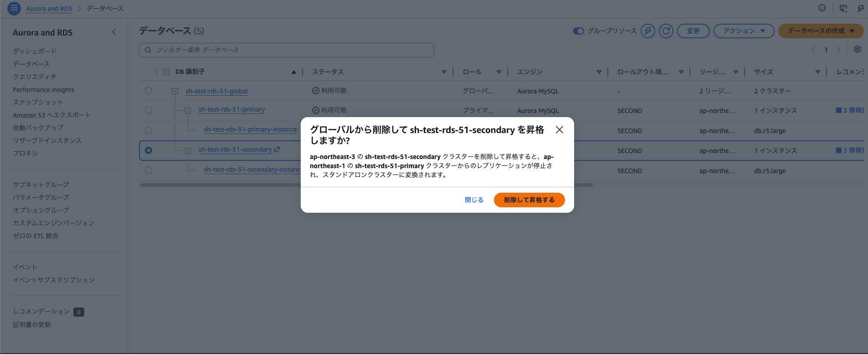Collapse all rows via header tree toggle

click(x=166, y=72)
